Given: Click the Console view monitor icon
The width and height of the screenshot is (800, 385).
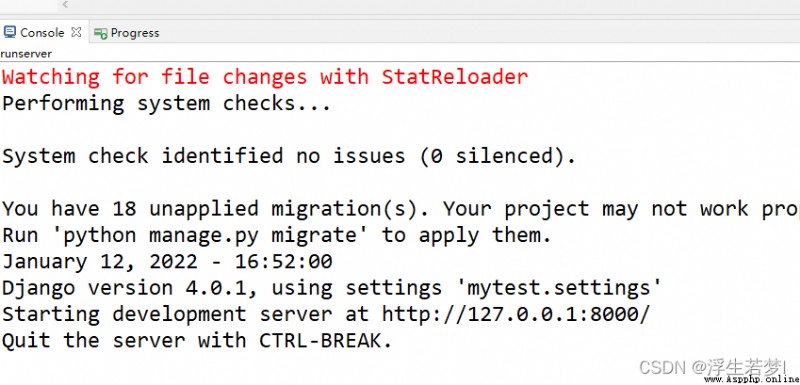Looking at the screenshot, I should pyautogui.click(x=9, y=32).
